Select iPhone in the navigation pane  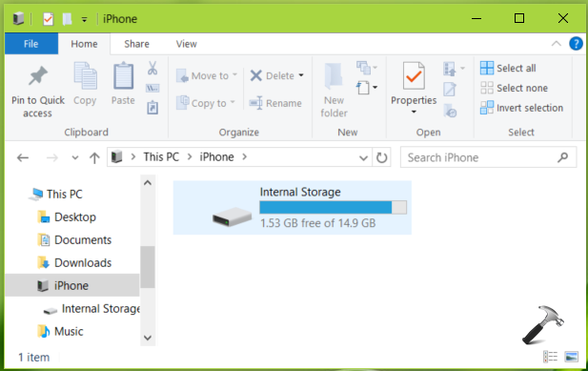[72, 285]
